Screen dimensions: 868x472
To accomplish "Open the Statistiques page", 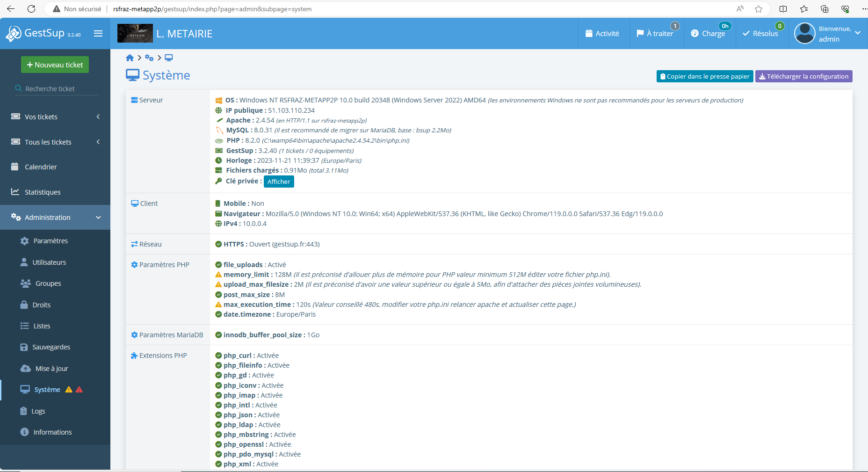I will click(43, 192).
